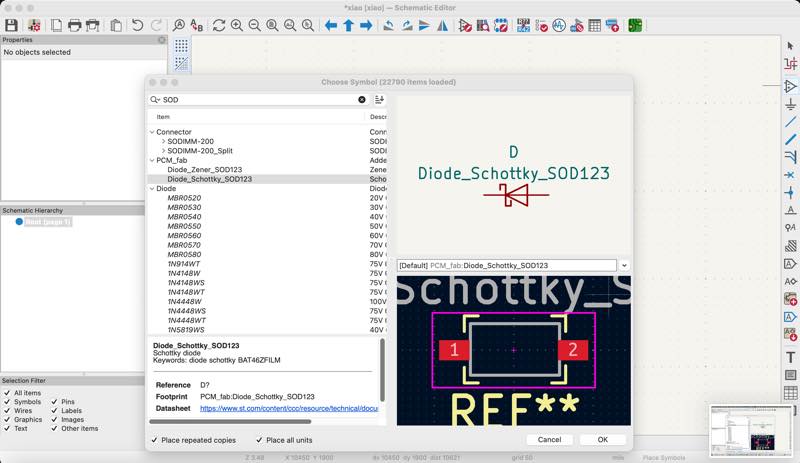800x463 pixels.
Task: Expand the SODIMM-200 symbol entry
Action: point(163,141)
